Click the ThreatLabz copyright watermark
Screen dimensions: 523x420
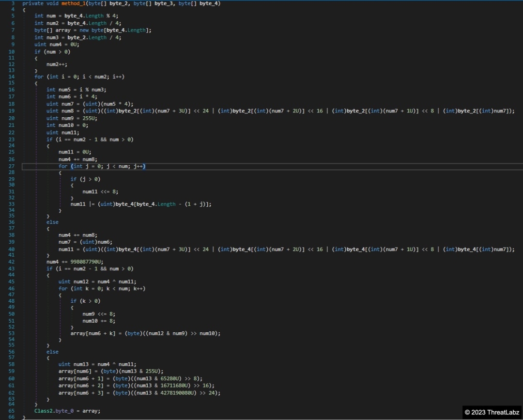tap(492, 412)
